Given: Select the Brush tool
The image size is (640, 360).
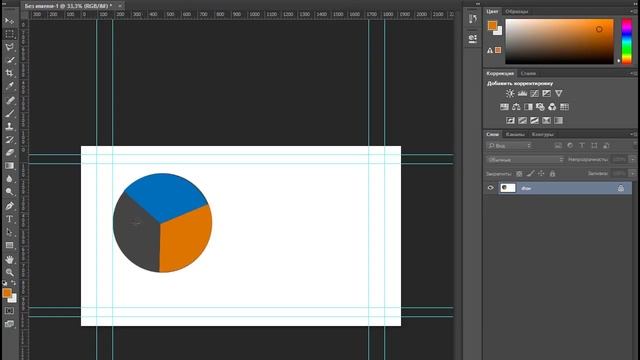Looking at the screenshot, I should 9,113.
